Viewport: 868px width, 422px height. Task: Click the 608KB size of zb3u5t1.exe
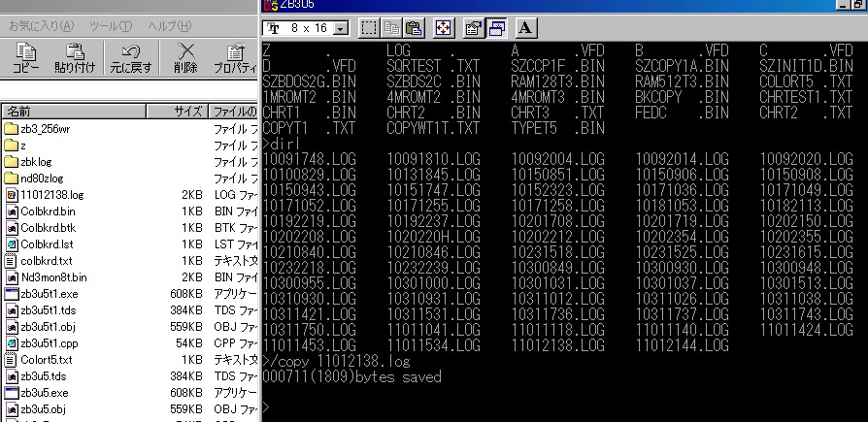(x=186, y=294)
